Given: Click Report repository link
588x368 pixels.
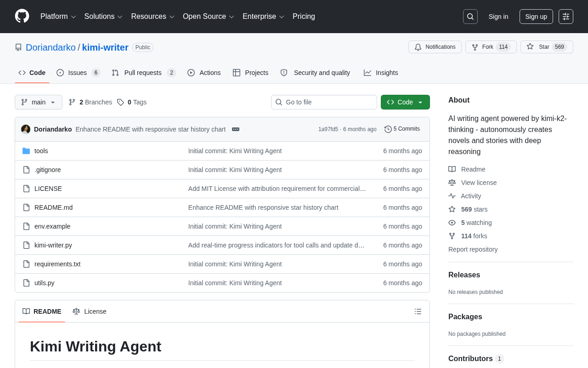Looking at the screenshot, I should [473, 249].
